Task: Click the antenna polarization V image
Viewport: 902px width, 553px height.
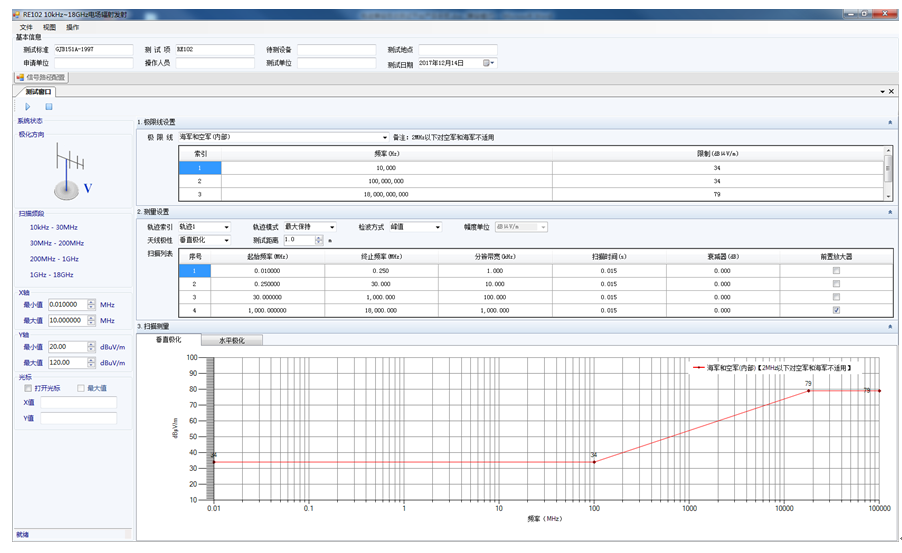Action: tap(73, 171)
